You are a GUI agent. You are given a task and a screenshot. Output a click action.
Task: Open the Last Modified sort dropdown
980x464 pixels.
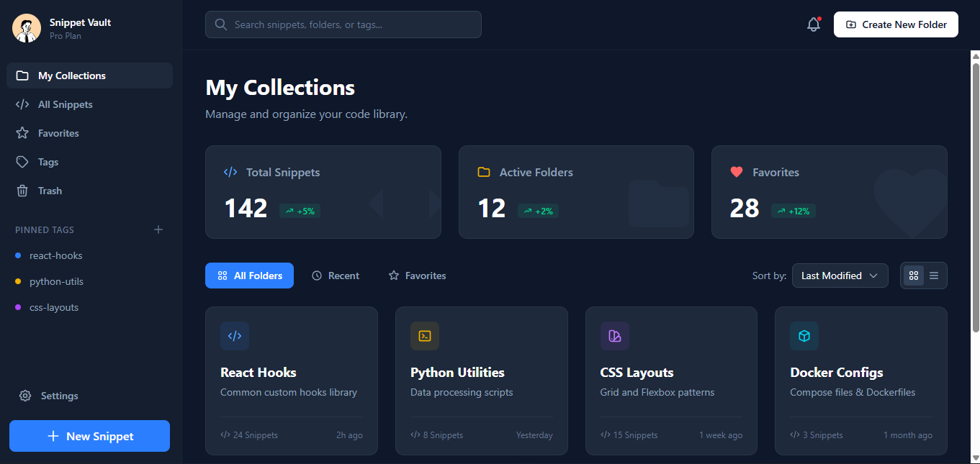point(840,276)
